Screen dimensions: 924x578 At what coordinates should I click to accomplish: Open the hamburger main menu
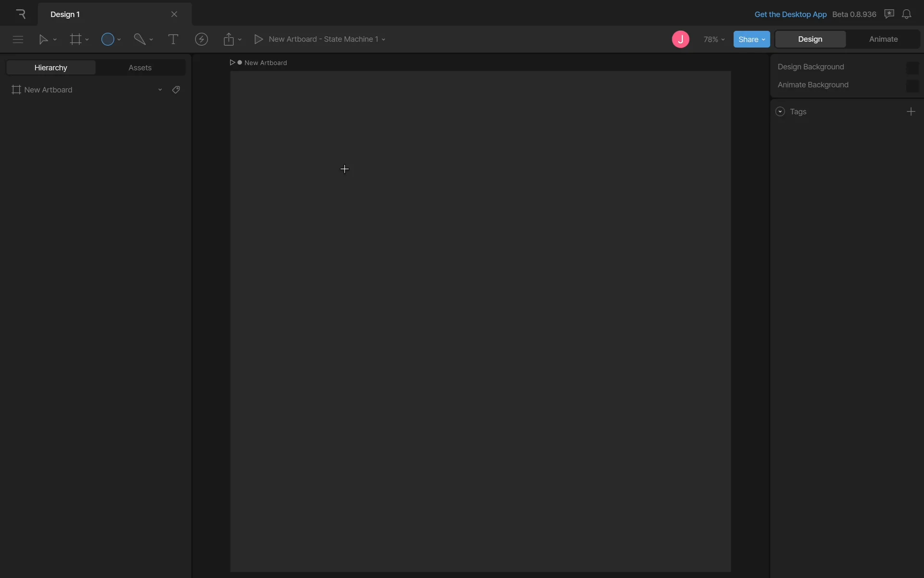click(x=18, y=39)
